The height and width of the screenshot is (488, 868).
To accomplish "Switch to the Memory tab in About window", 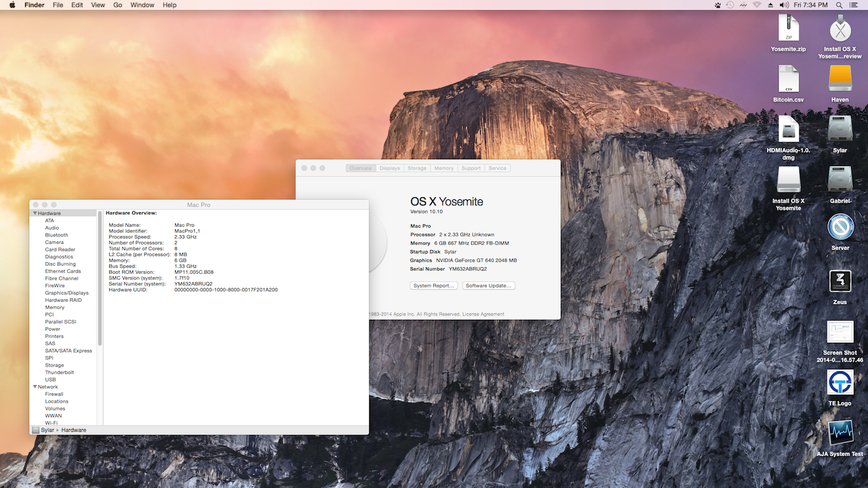I will pyautogui.click(x=444, y=168).
